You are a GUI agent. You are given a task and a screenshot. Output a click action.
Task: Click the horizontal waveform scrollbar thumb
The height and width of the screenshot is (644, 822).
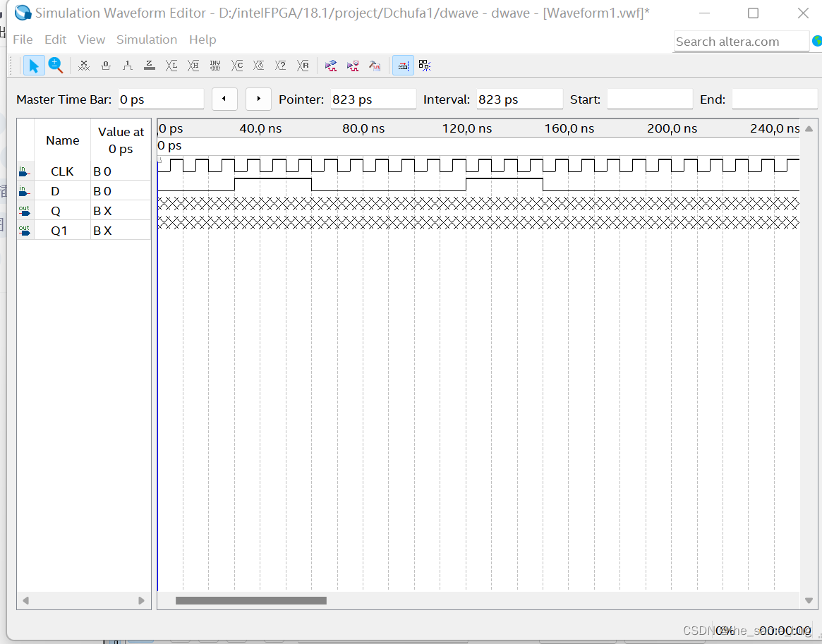tap(251, 600)
